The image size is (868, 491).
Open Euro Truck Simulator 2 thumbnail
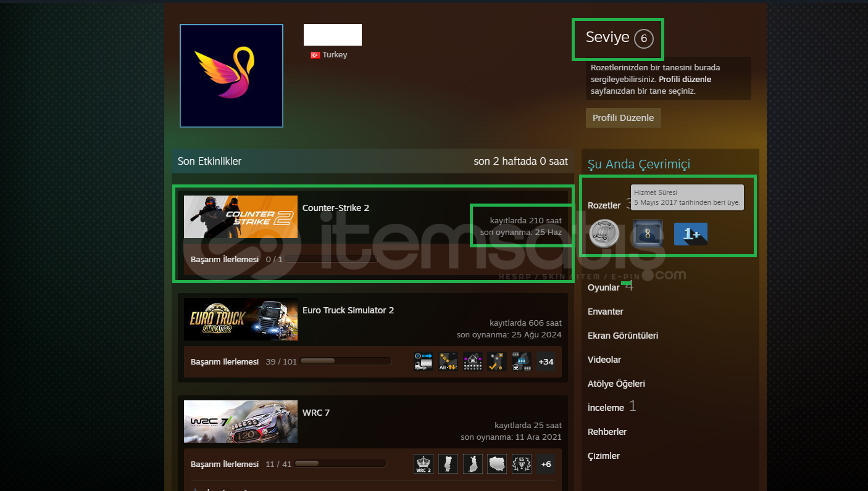click(x=241, y=320)
